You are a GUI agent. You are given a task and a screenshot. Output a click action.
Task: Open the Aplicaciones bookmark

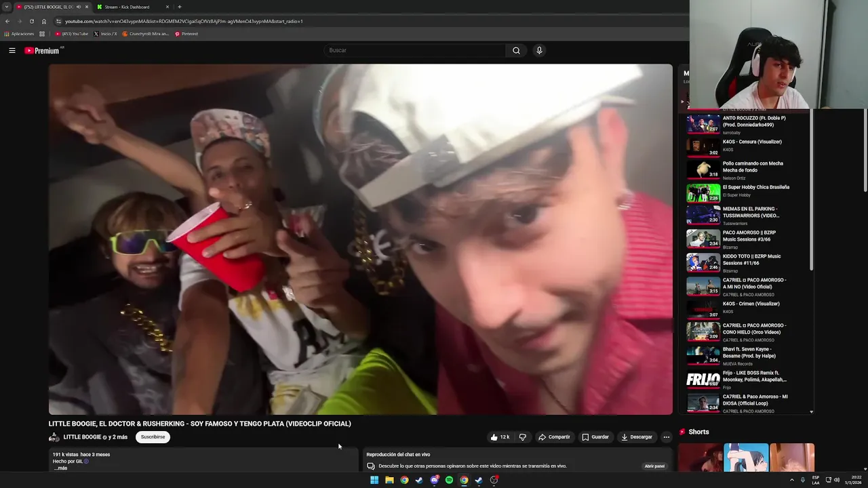(19, 34)
